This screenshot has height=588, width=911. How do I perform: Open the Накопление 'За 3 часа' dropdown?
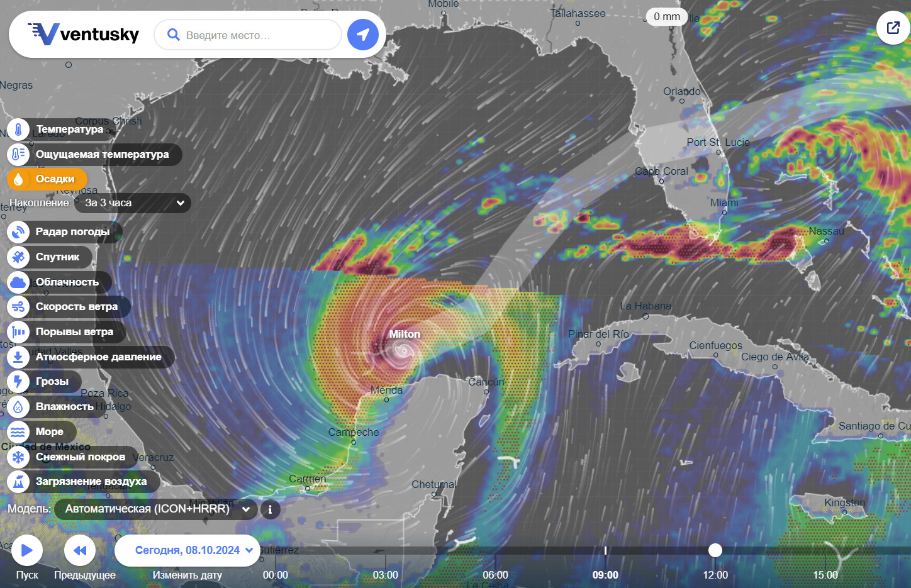[133, 203]
